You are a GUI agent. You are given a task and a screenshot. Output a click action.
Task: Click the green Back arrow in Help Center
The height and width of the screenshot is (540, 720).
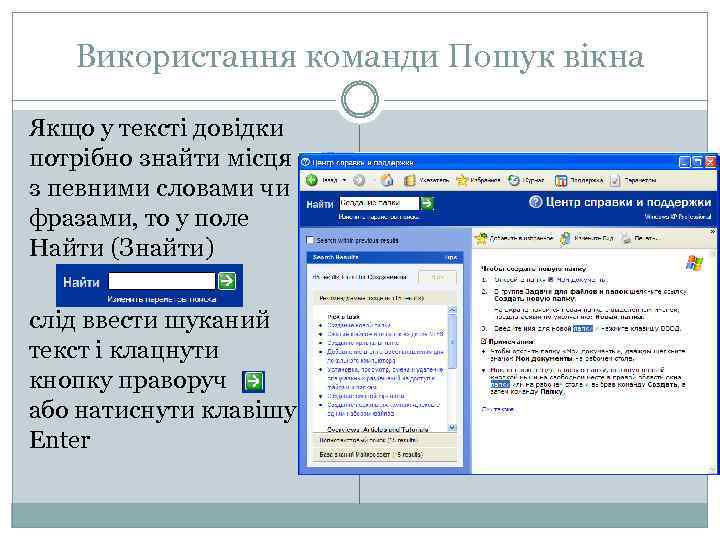[312, 180]
